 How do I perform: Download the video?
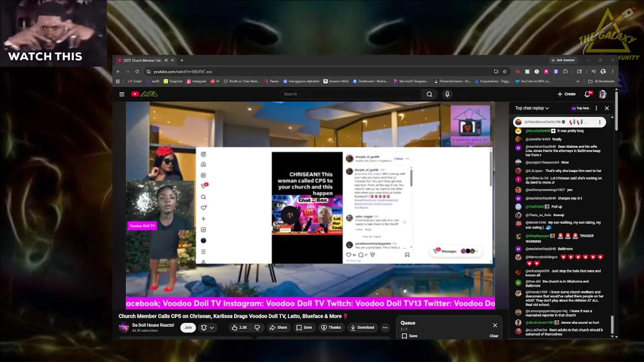click(362, 328)
